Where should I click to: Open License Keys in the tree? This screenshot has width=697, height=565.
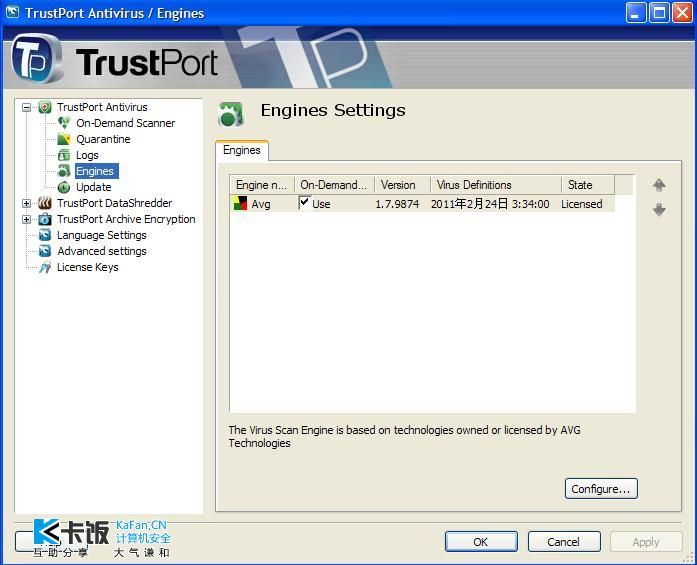pos(88,267)
